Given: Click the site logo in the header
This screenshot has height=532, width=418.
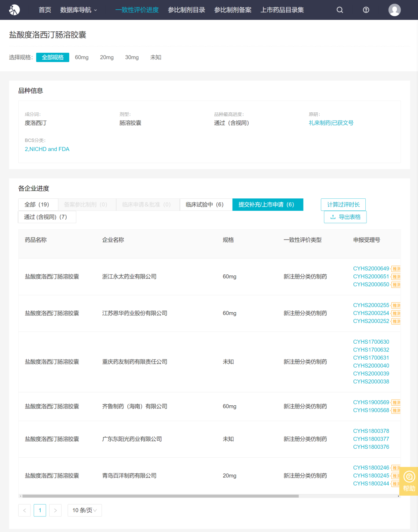Looking at the screenshot, I should tap(14, 10).
